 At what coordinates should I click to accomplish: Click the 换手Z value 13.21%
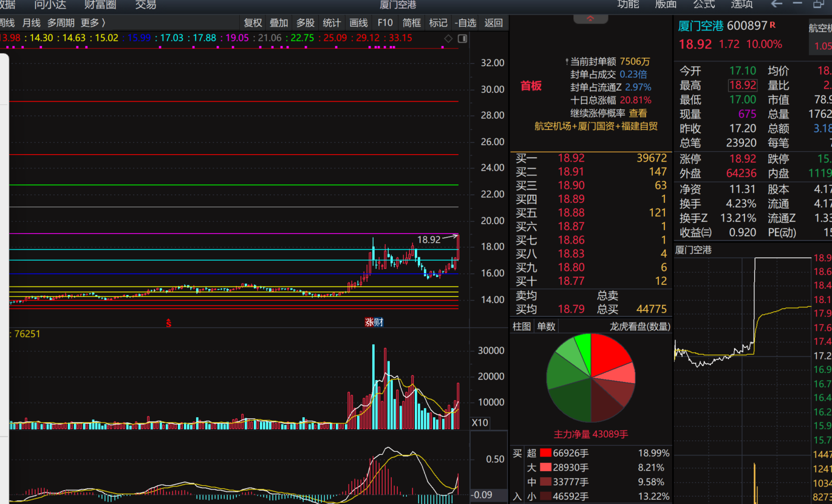(738, 218)
